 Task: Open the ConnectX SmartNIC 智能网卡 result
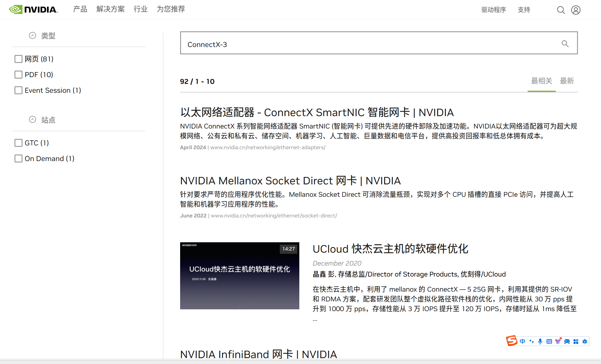[317, 112]
